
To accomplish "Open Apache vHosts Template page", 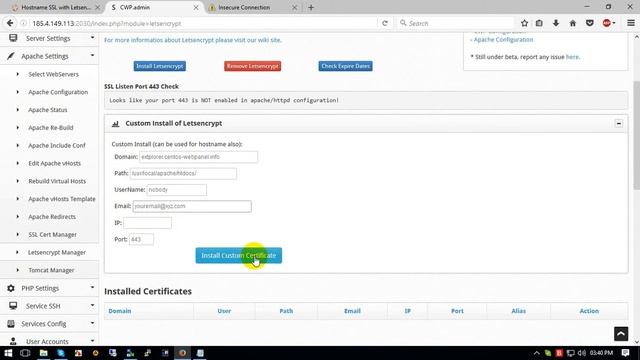I will click(62, 199).
